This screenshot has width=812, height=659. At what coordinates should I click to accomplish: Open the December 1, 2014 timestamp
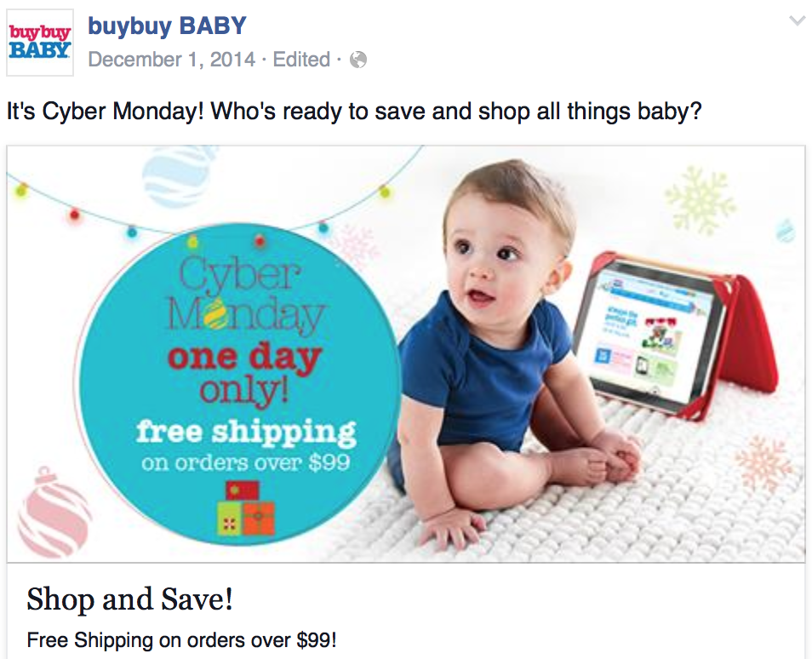[x=172, y=60]
